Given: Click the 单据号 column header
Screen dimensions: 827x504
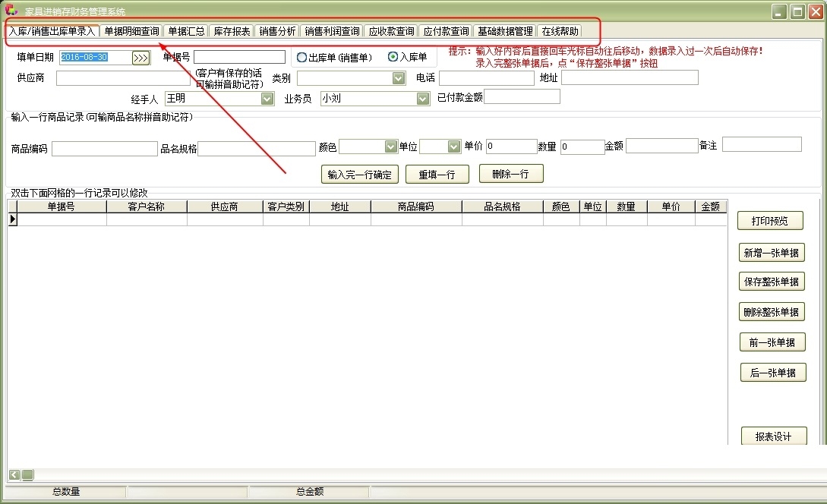Looking at the screenshot, I should [x=62, y=206].
